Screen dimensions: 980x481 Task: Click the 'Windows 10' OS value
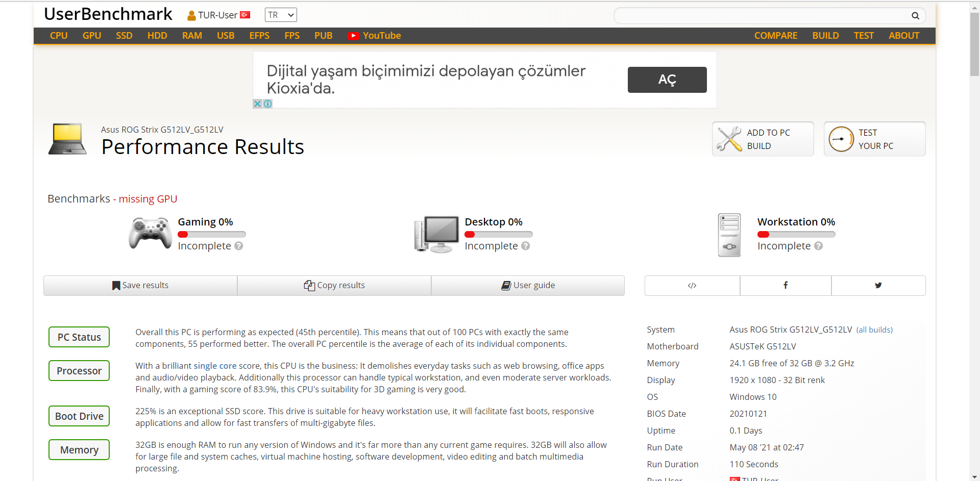[753, 397]
